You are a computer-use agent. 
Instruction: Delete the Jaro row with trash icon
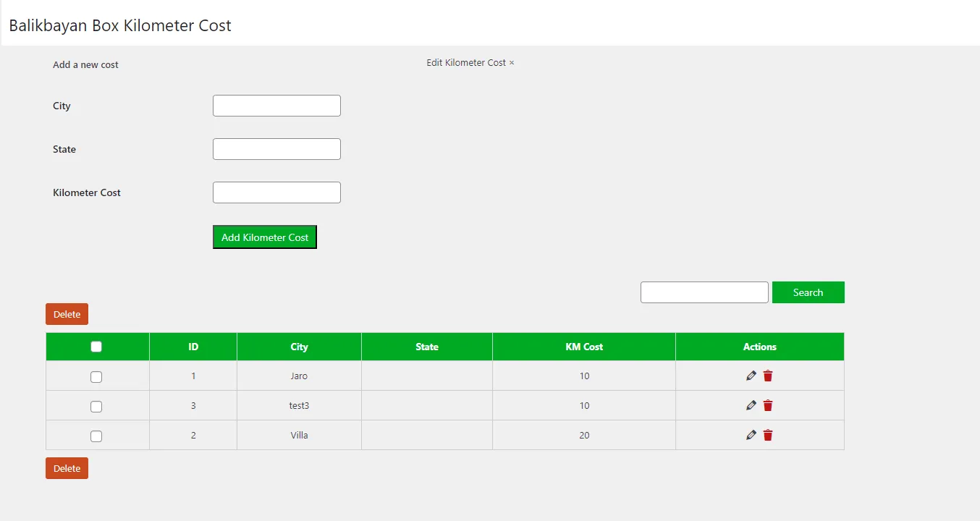click(x=768, y=376)
